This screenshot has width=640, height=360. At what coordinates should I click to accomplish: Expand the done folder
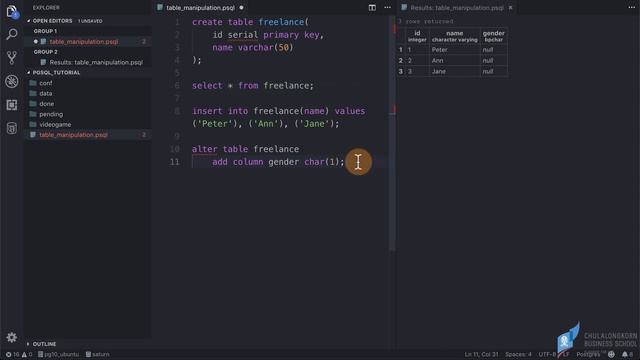point(47,104)
